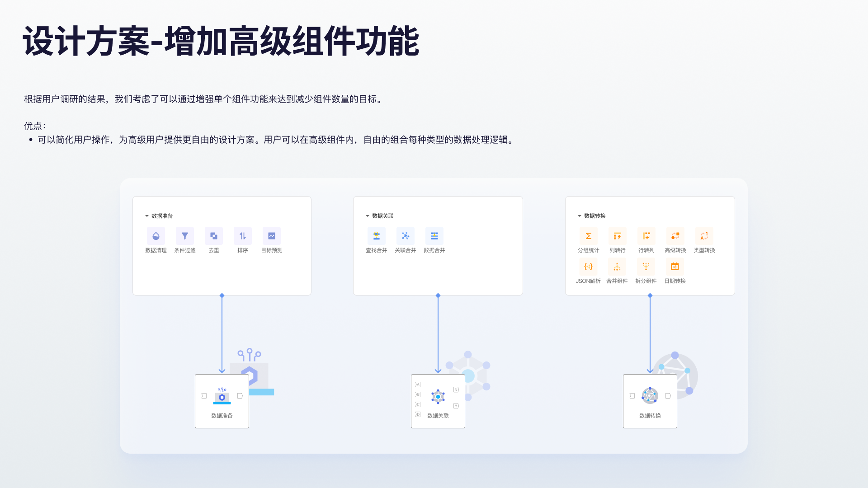Select the 查找合并 lookup merge icon

click(x=377, y=236)
